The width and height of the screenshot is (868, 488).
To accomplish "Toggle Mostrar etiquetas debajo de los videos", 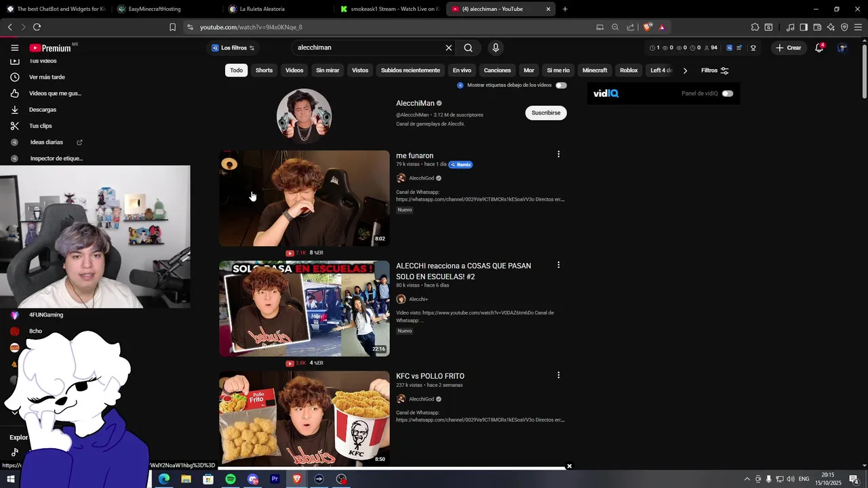I will pos(561,85).
